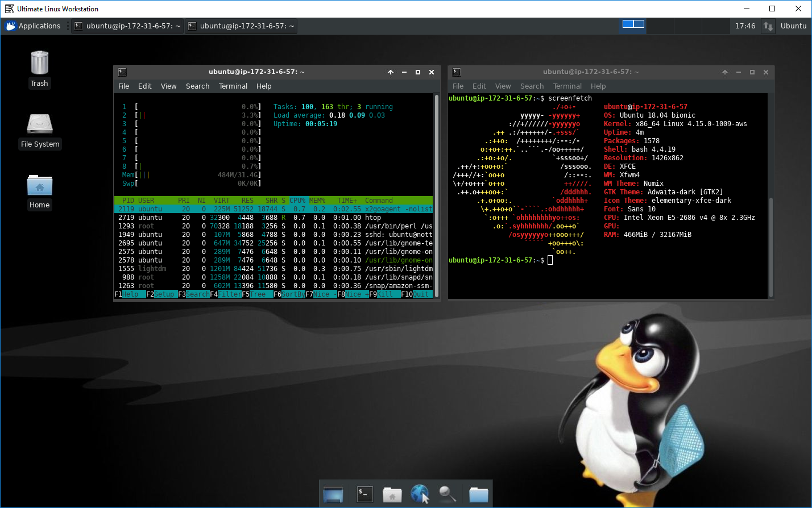The height and width of the screenshot is (508, 812).
Task: Launch the web browser globe icon in dock
Action: coord(420,494)
